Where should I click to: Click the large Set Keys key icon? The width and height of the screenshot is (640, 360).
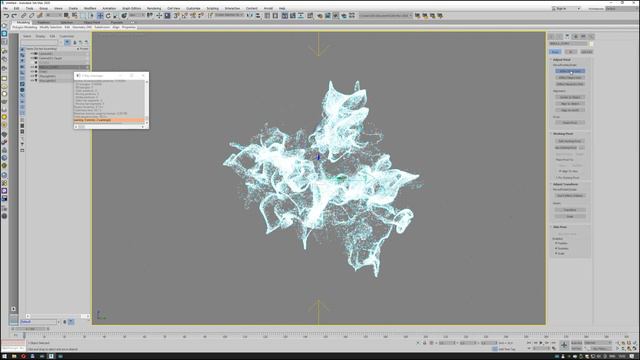click(564, 345)
